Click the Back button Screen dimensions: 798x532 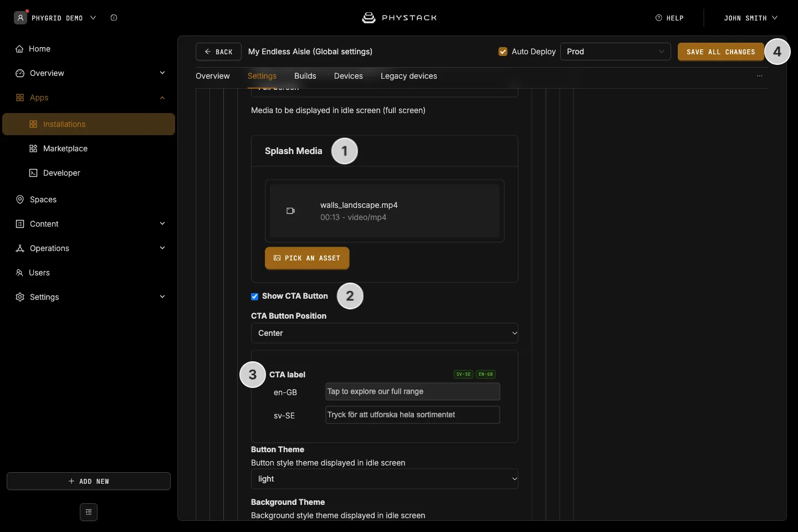pyautogui.click(x=218, y=52)
